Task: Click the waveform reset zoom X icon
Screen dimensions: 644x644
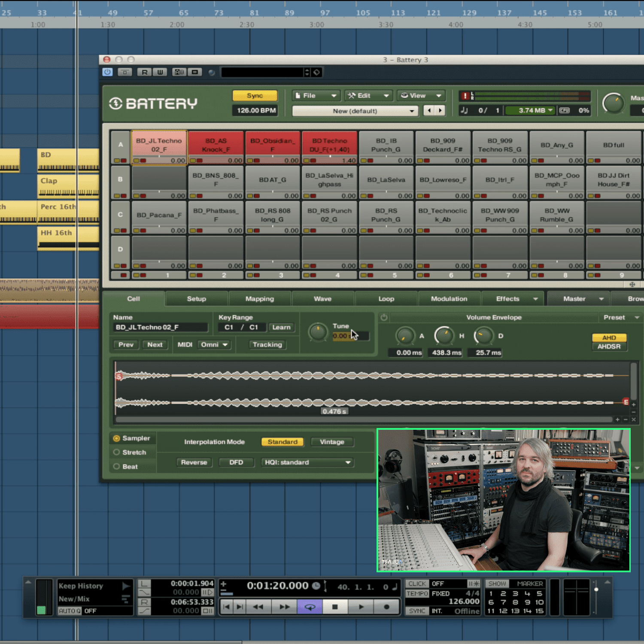Action: click(x=634, y=419)
